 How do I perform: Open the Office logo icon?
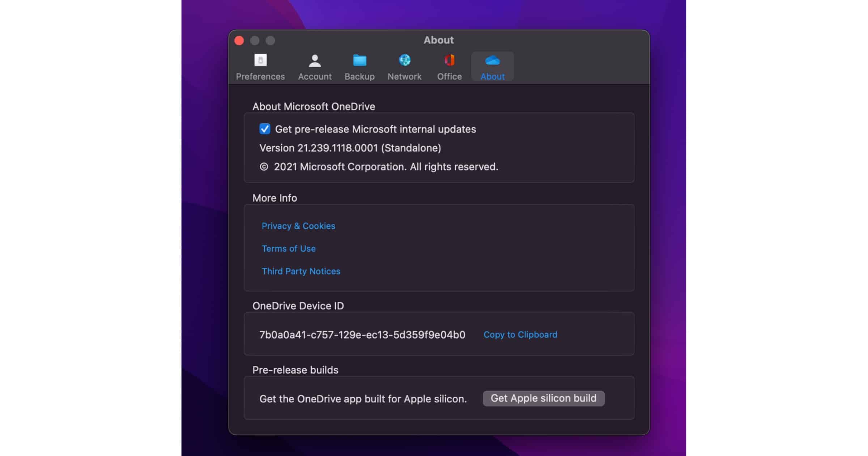449,60
